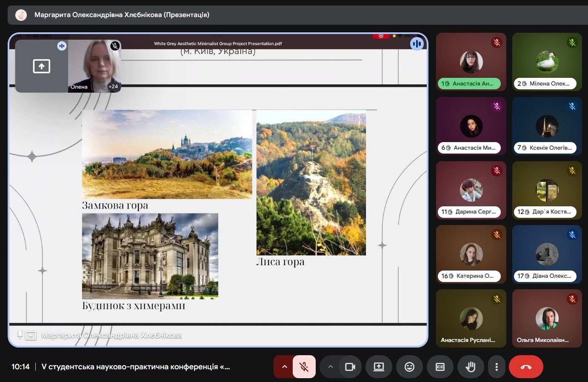The width and height of the screenshot is (588, 382).
Task: Select Олена's video thumbnail
Action: pos(94,64)
